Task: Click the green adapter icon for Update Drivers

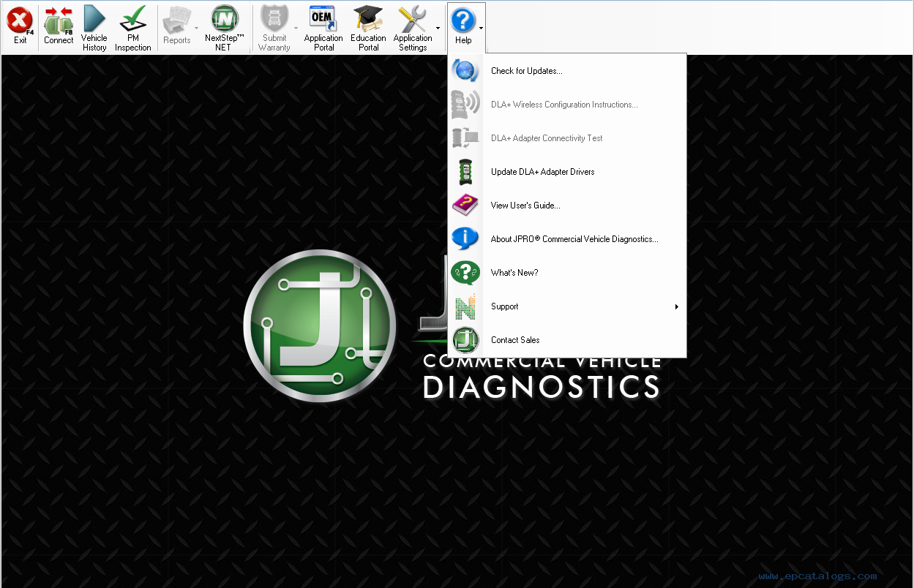Action: [x=465, y=172]
